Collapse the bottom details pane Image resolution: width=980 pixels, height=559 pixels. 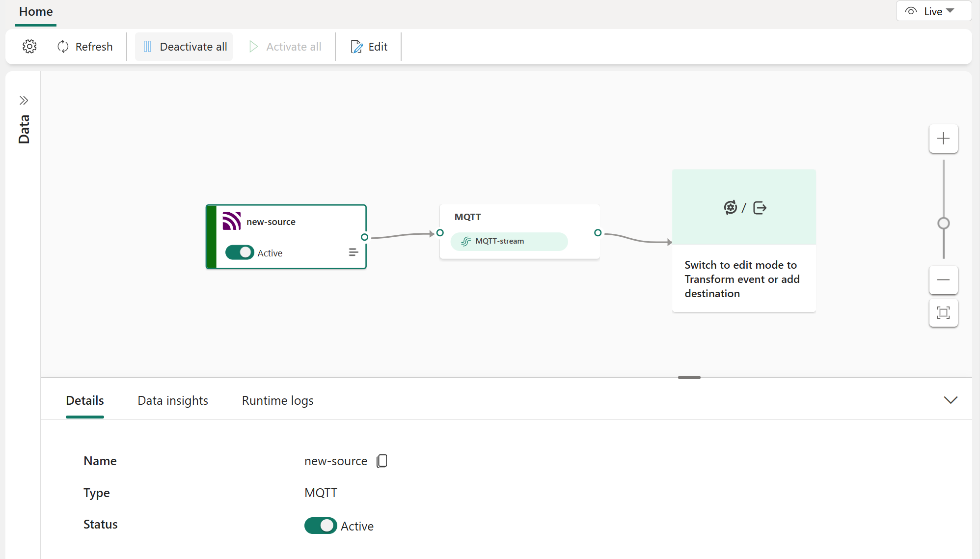(951, 400)
